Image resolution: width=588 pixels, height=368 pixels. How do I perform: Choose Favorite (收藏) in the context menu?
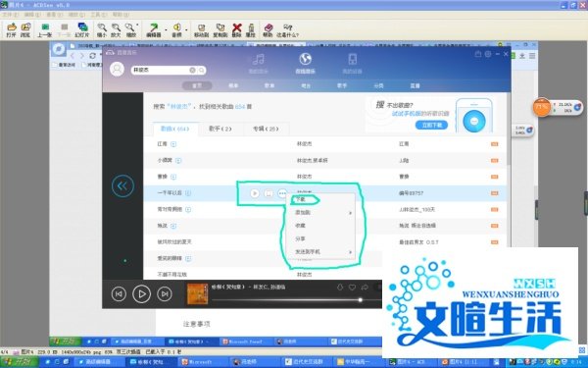click(x=320, y=226)
